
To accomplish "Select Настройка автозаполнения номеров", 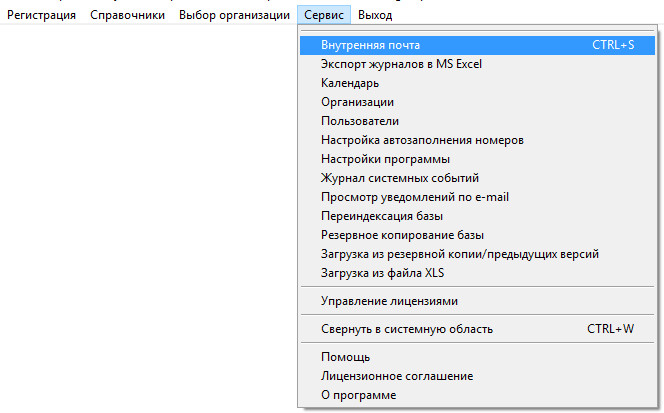I will click(x=422, y=140).
